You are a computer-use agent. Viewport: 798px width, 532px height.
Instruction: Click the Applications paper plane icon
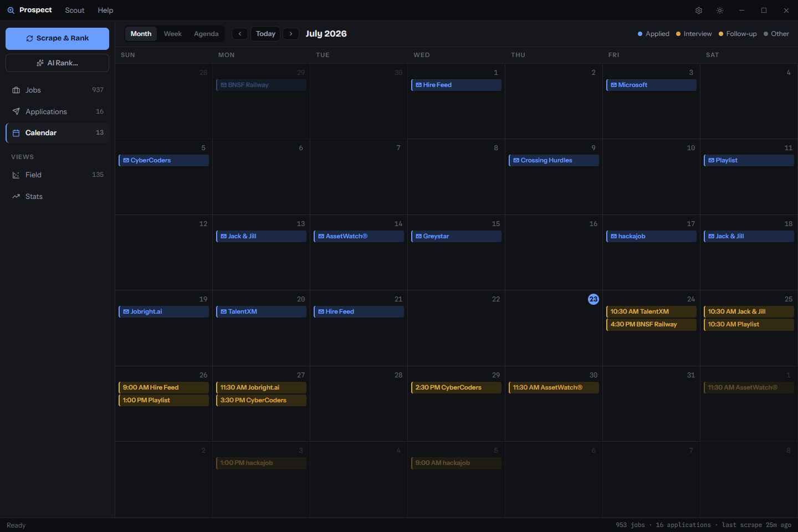pos(16,111)
